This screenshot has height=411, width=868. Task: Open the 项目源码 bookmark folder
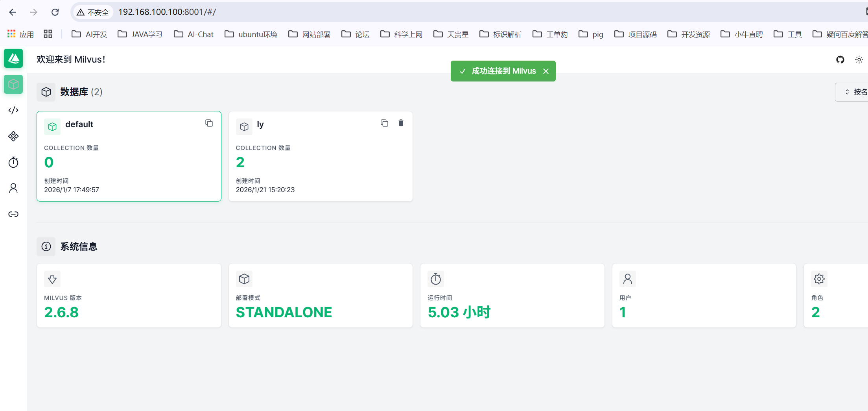point(636,34)
